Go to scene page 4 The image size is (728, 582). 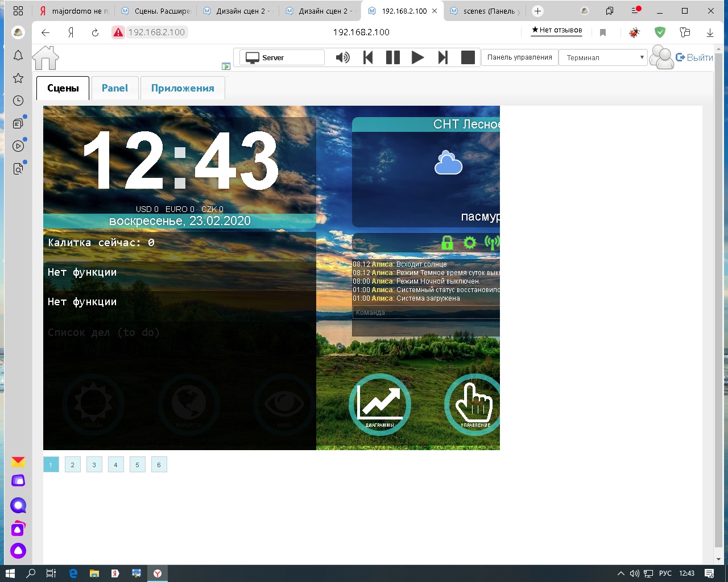115,465
